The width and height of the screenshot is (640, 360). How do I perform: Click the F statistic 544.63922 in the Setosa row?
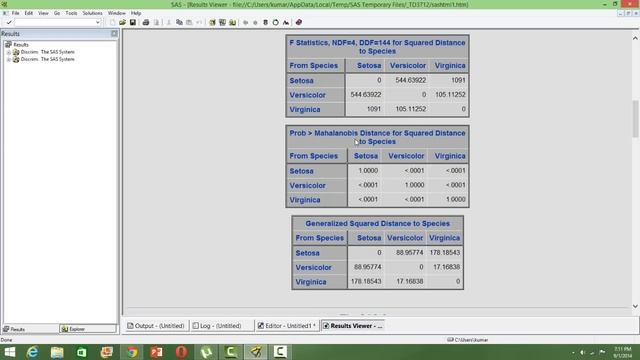(x=411, y=80)
